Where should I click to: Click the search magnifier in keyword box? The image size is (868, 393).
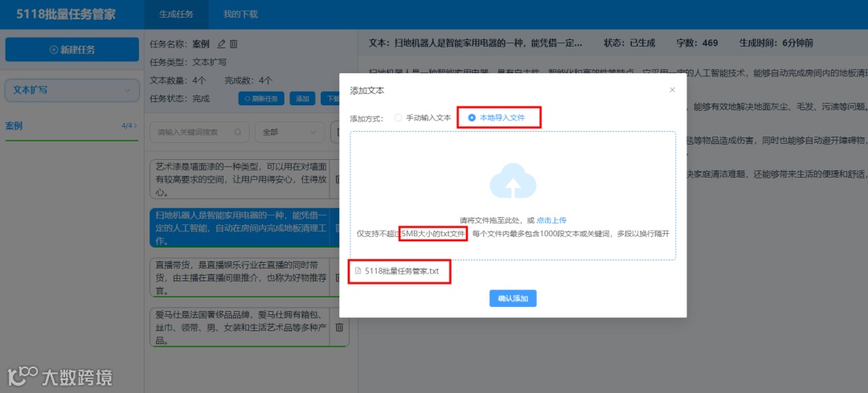pyautogui.click(x=237, y=133)
